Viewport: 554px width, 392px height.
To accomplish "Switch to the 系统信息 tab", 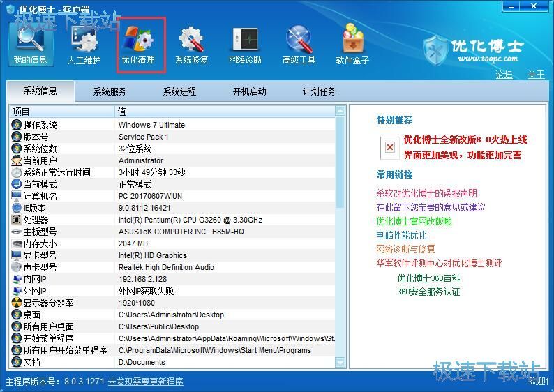I will 40,91.
